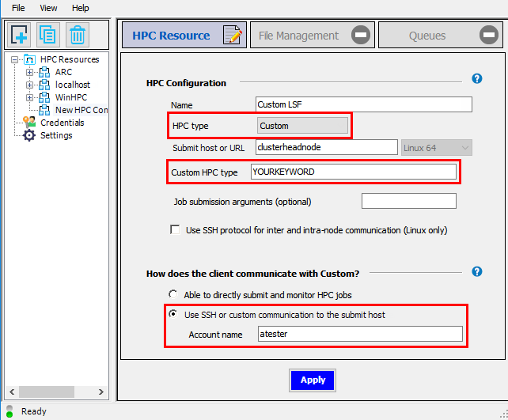
Task: Select Use SSH or custom communication option
Action: [x=173, y=314]
